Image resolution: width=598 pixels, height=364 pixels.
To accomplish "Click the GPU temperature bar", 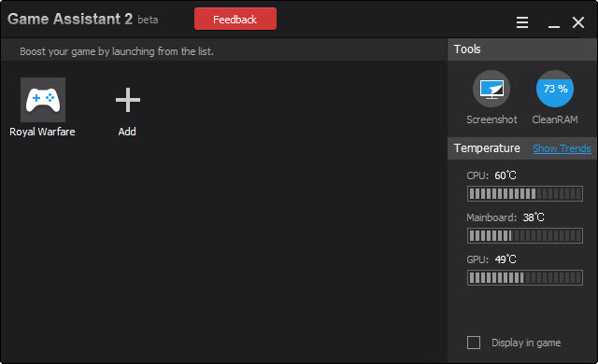I will point(525,277).
